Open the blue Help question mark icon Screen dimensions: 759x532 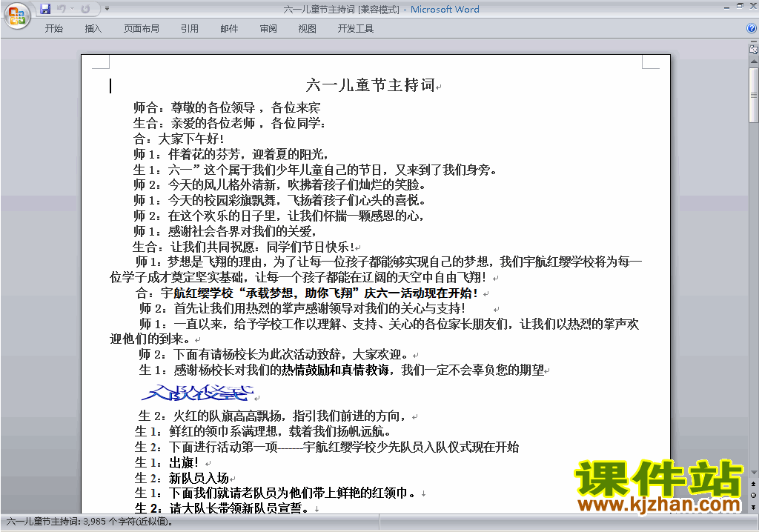tap(752, 29)
